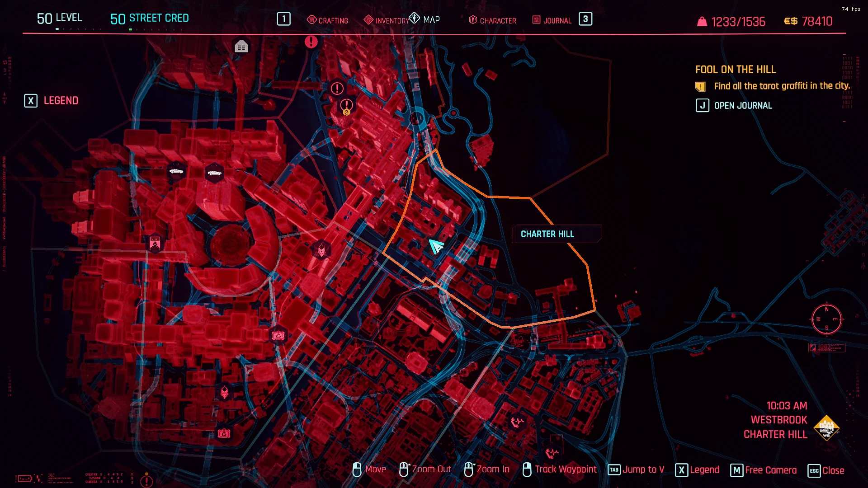Screen dimensions: 868x488
Task: Click the next-tab key 3 indicator
Action: (x=585, y=19)
